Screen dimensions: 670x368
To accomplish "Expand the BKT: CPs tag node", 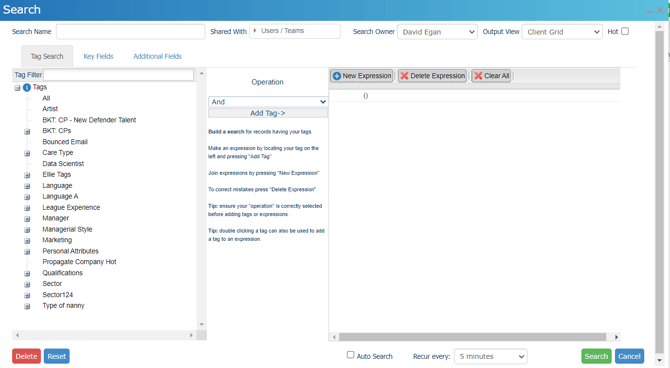I will click(27, 132).
